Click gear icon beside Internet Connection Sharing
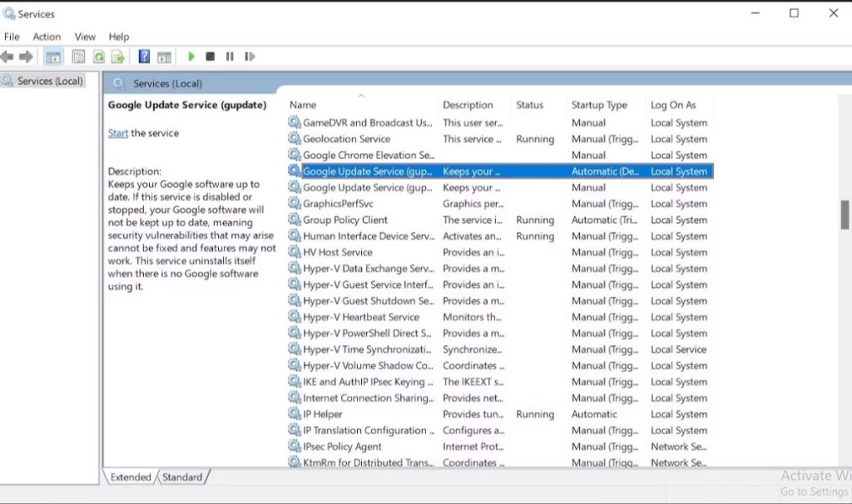Screen dimensions: 852x504 click(x=294, y=398)
